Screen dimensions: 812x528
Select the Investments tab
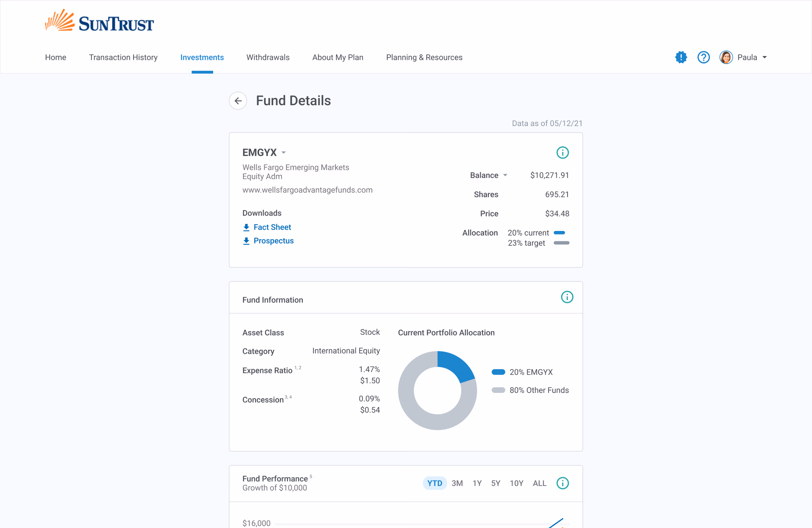[202, 57]
